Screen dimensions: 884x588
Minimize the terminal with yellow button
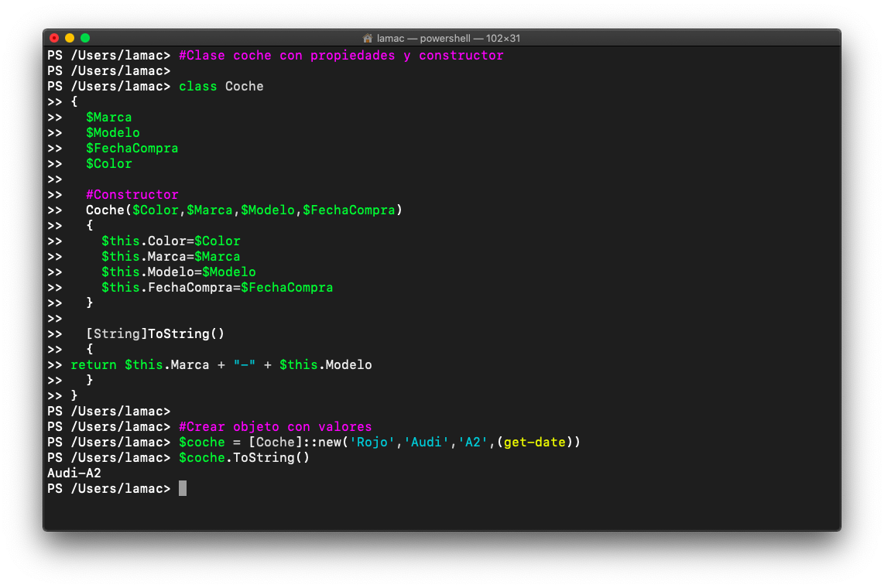pyautogui.click(x=70, y=38)
